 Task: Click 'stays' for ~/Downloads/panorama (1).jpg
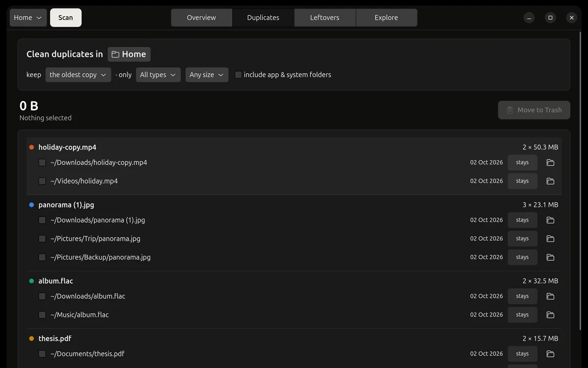pyautogui.click(x=522, y=220)
